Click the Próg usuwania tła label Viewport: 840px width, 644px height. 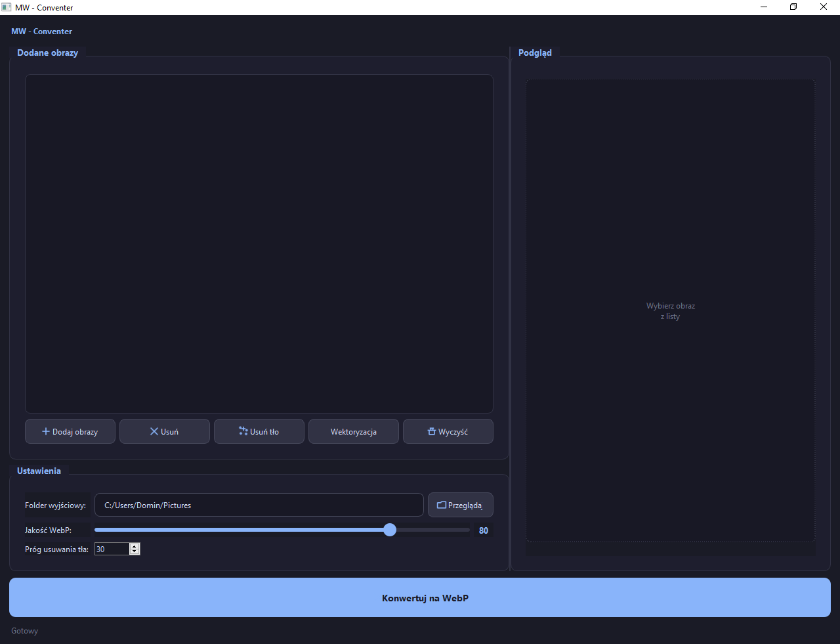[56, 549]
